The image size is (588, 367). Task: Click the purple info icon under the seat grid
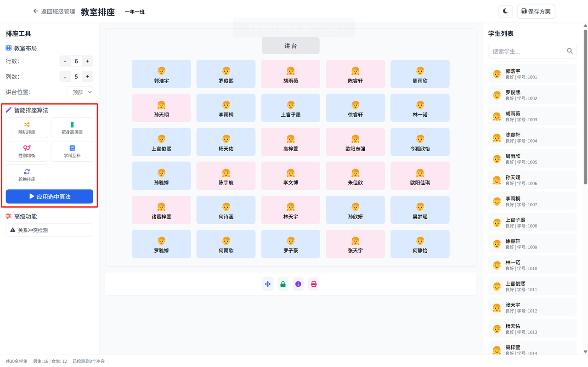298,284
